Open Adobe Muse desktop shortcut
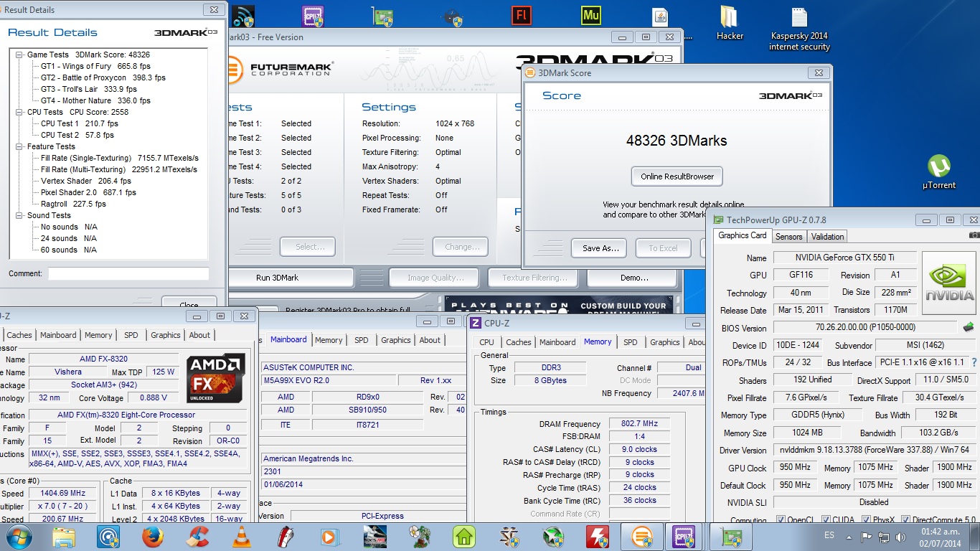980x551 pixels. [591, 15]
